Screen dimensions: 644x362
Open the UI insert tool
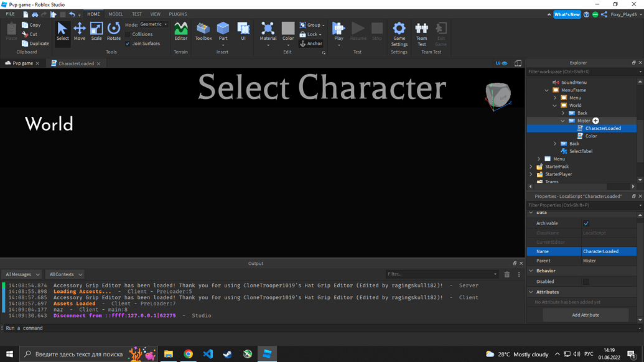pyautogui.click(x=243, y=32)
